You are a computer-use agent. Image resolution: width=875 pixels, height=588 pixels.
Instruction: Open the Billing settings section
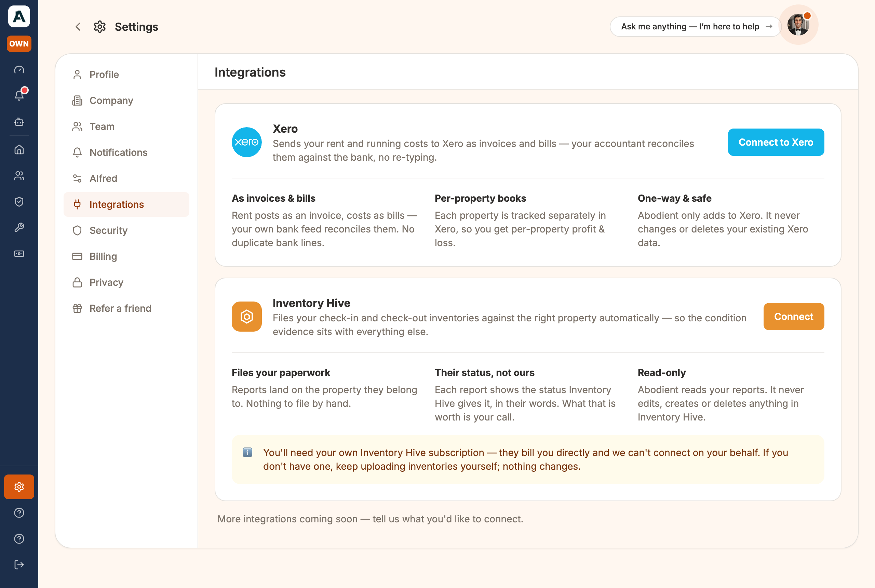pyautogui.click(x=126, y=256)
